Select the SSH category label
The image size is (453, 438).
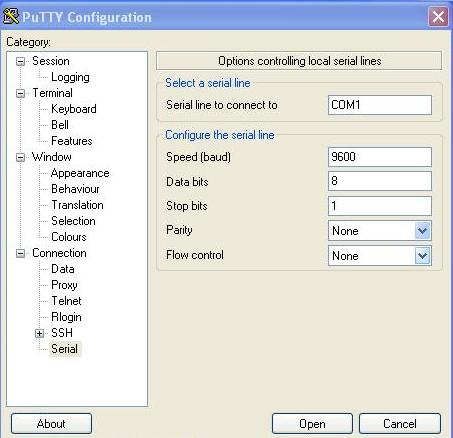(62, 333)
